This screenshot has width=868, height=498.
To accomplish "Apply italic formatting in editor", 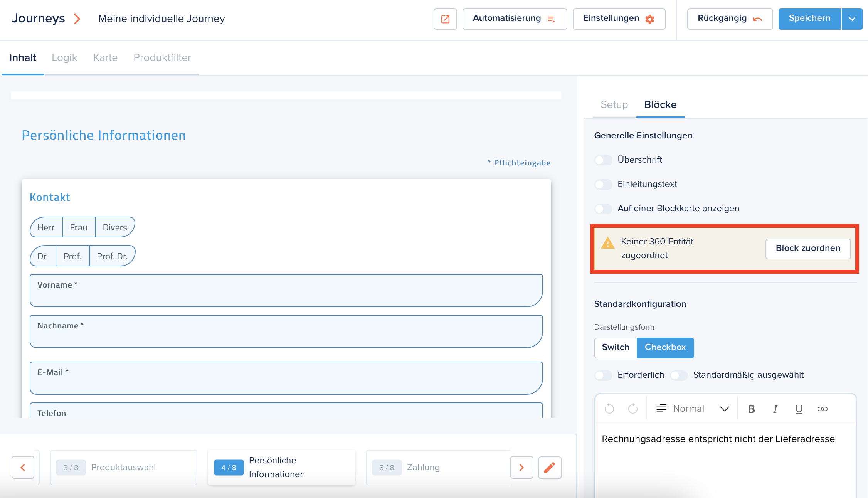I will (775, 409).
